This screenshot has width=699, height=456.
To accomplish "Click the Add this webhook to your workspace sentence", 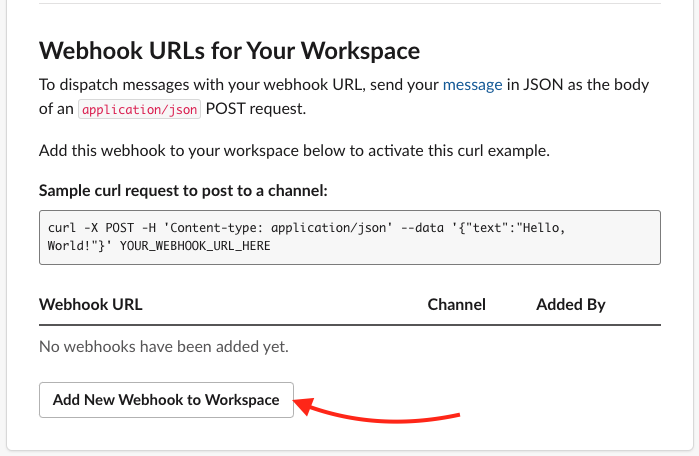I will (x=294, y=151).
